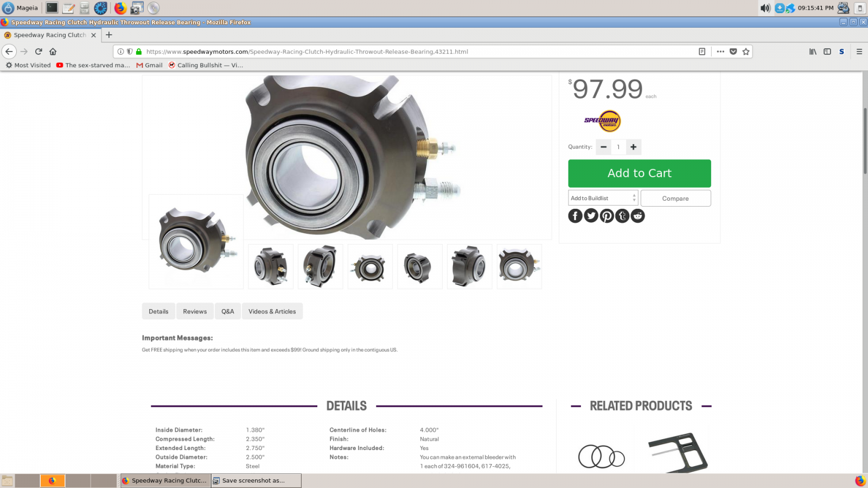The image size is (868, 488).
Task: Share product via Twitter icon
Action: pyautogui.click(x=591, y=216)
